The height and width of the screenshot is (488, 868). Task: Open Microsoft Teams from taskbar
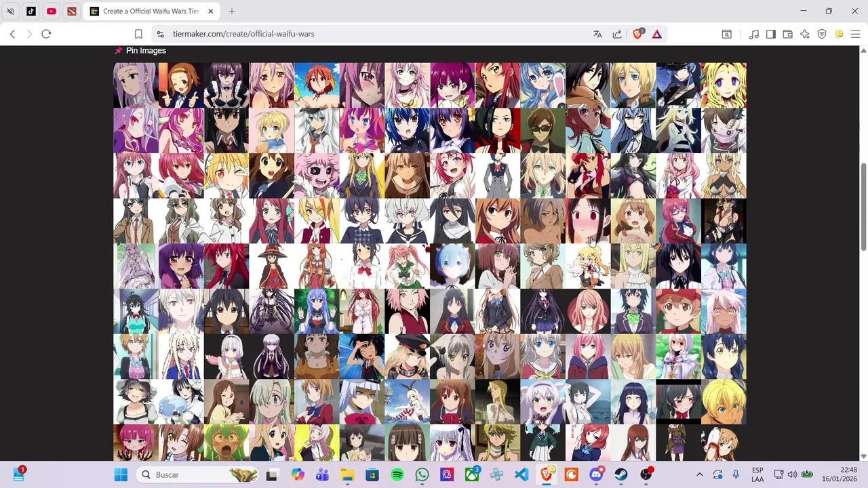[322, 474]
